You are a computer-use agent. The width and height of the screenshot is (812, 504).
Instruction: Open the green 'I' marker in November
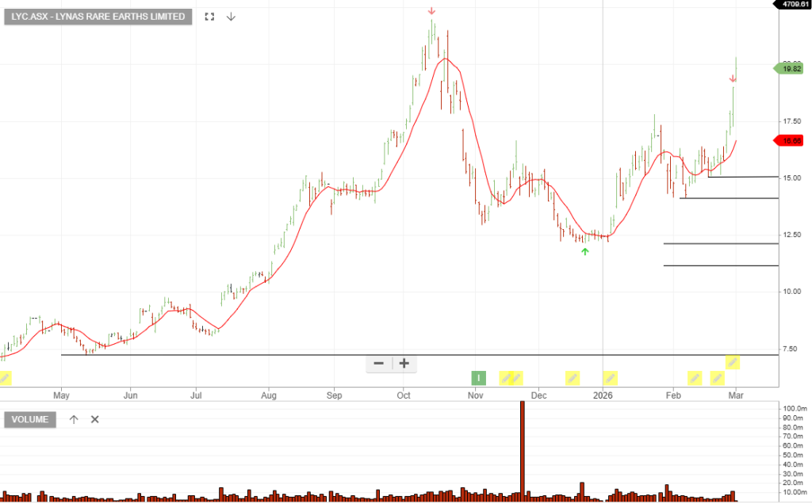point(478,378)
